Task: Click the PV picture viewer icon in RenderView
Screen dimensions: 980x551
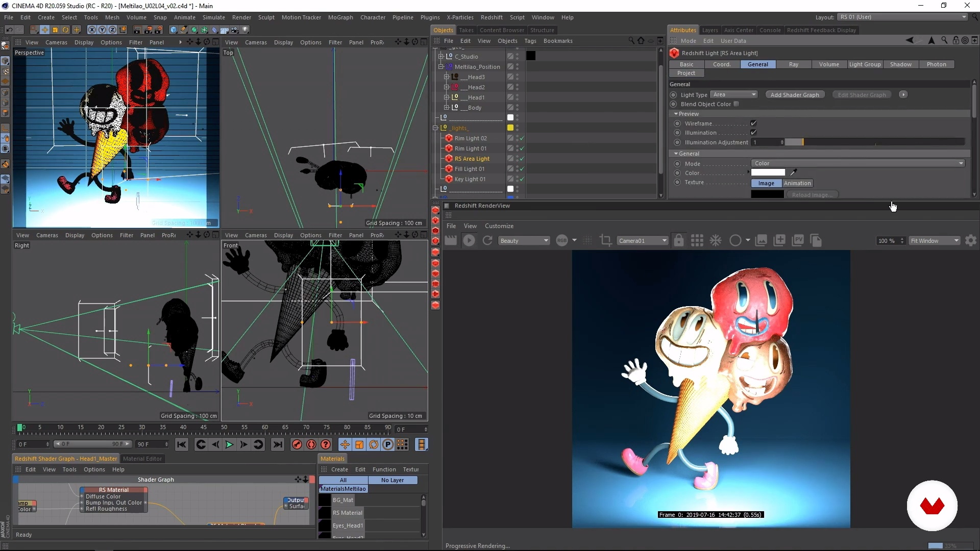Action: 798,240
